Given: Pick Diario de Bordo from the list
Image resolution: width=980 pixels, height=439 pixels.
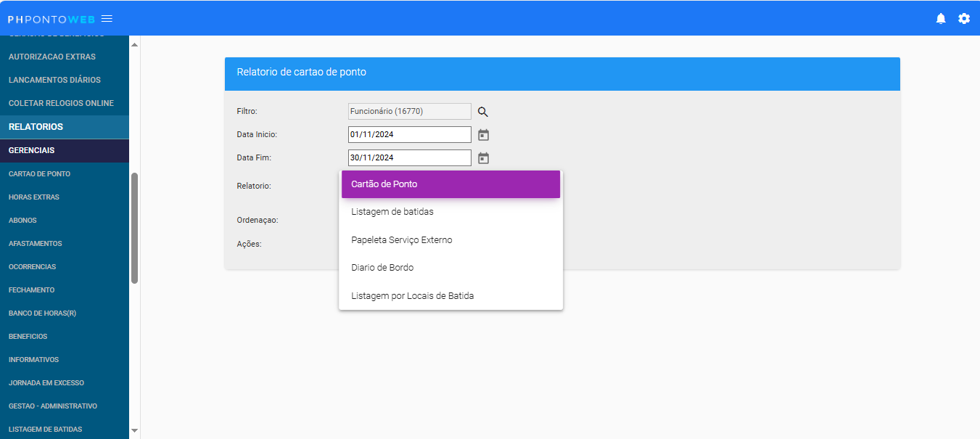Looking at the screenshot, I should click(450, 267).
